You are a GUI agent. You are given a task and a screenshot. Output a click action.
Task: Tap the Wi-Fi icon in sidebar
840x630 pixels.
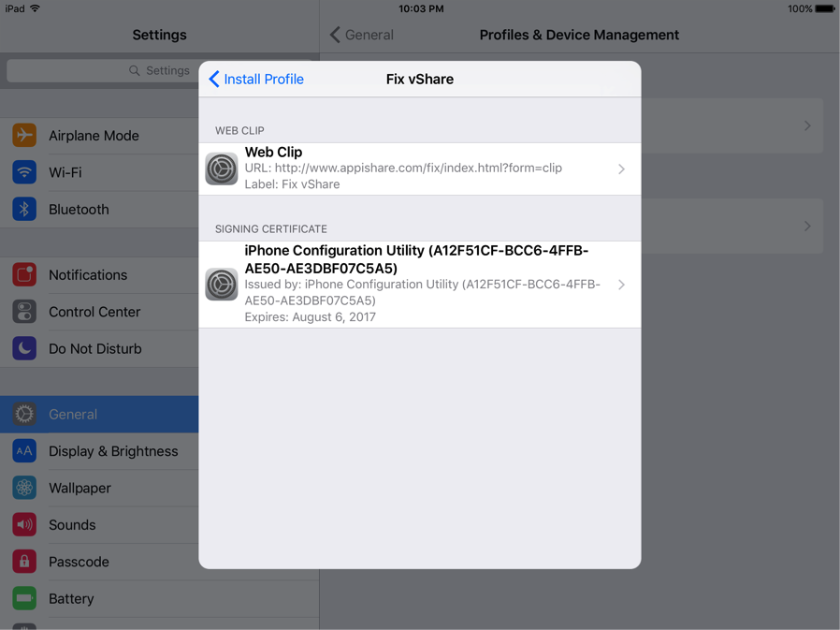24,172
